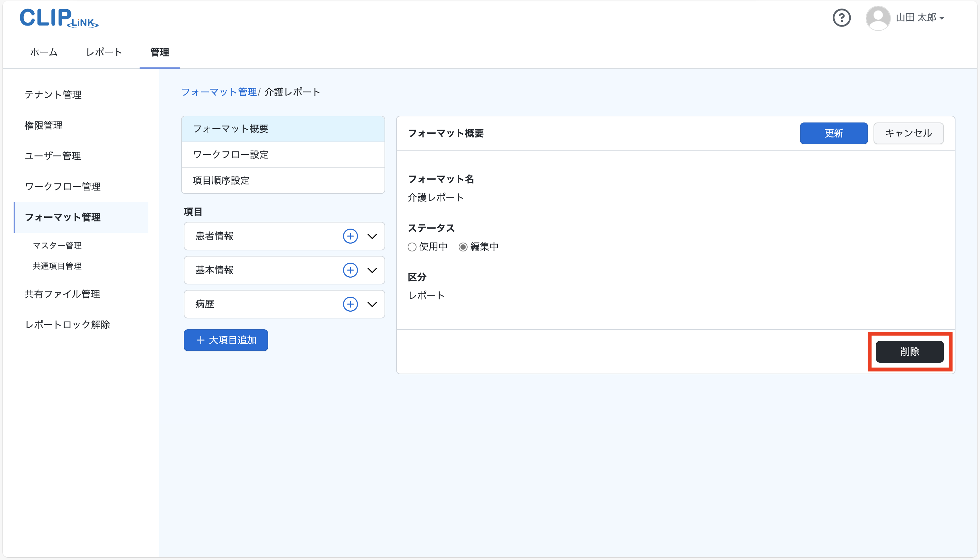This screenshot has width=980, height=560.
Task: Follow the フォーマット管理 breadcrumb link
Action: coord(219,92)
